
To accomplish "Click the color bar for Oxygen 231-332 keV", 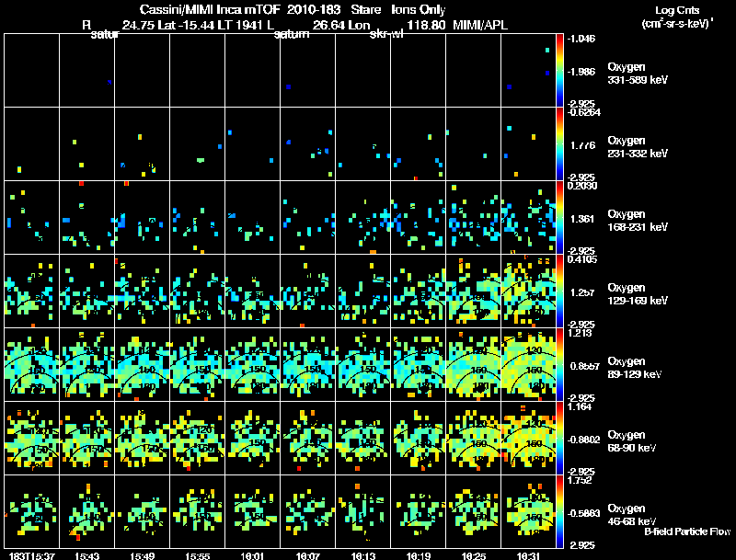I will click(560, 143).
